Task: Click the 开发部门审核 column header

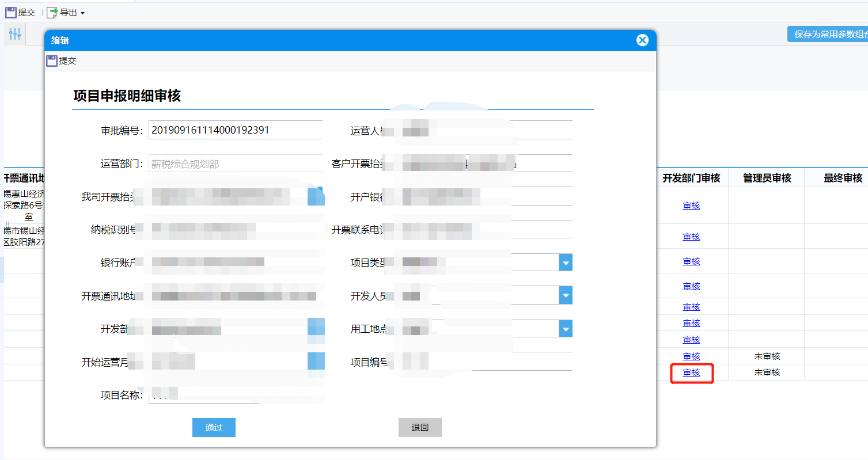Action: coord(691,178)
